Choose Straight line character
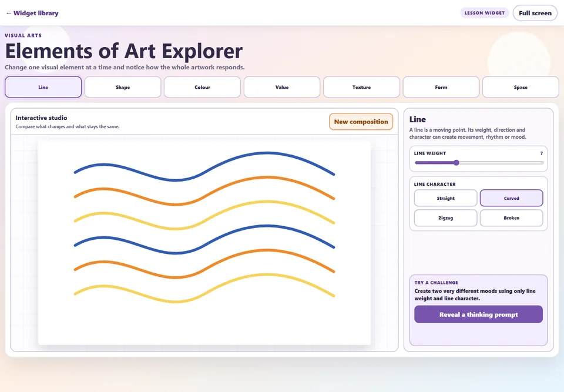Screen dimensions: 564x392 click(x=445, y=198)
